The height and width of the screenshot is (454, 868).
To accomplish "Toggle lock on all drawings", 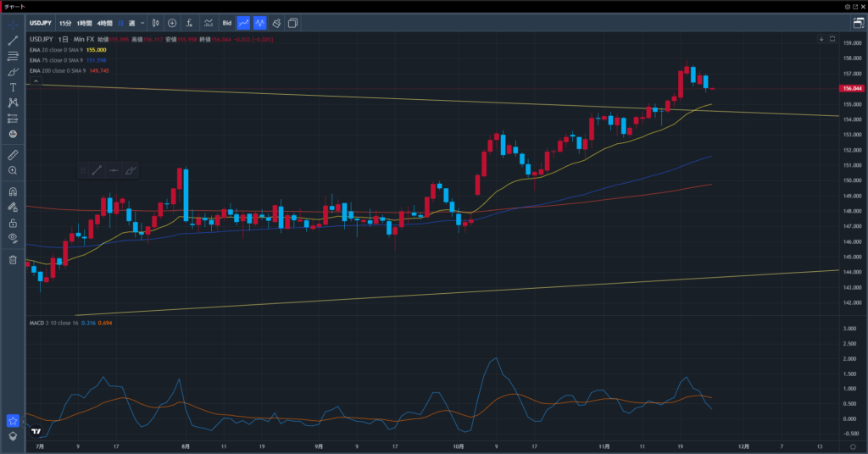I will (13, 223).
